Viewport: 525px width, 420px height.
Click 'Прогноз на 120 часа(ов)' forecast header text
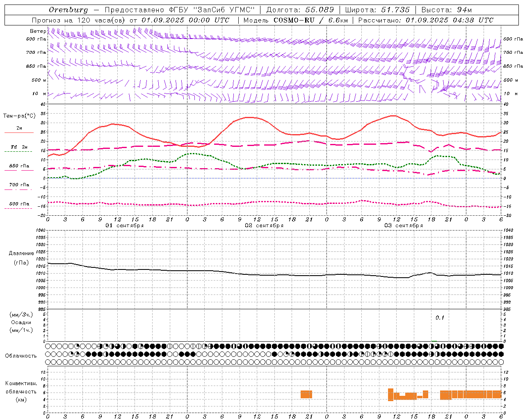coord(79,20)
